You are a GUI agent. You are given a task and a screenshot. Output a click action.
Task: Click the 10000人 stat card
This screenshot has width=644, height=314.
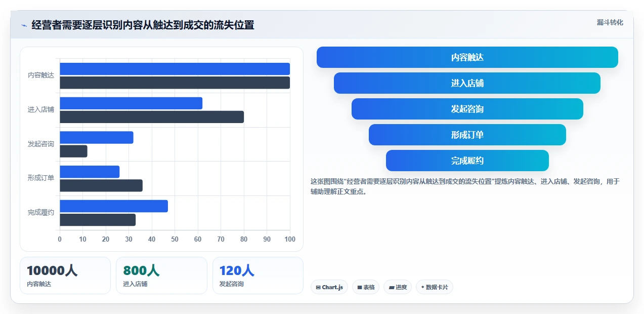click(x=65, y=276)
